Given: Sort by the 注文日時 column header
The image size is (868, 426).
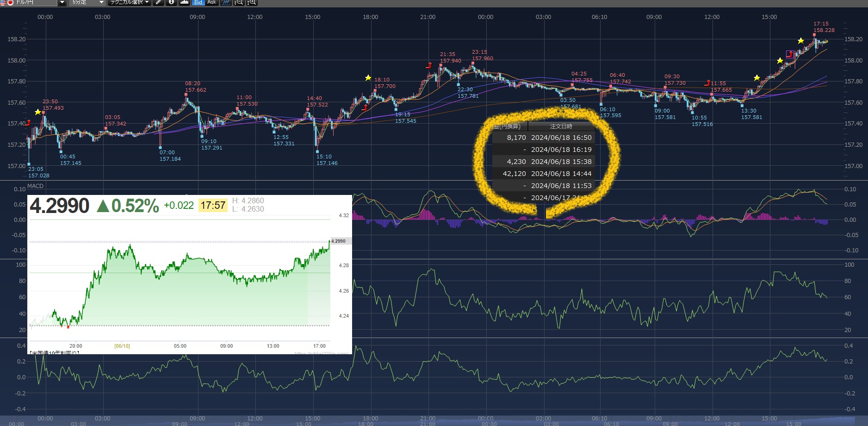Looking at the screenshot, I should [561, 126].
